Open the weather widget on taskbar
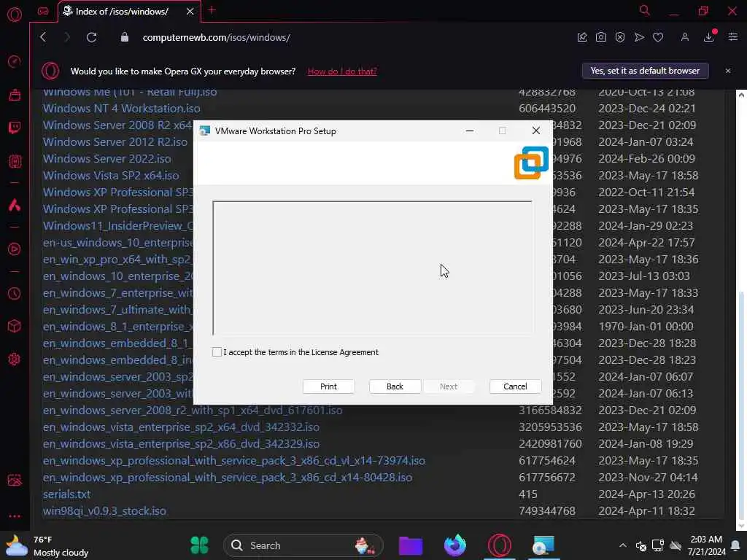 [47, 545]
